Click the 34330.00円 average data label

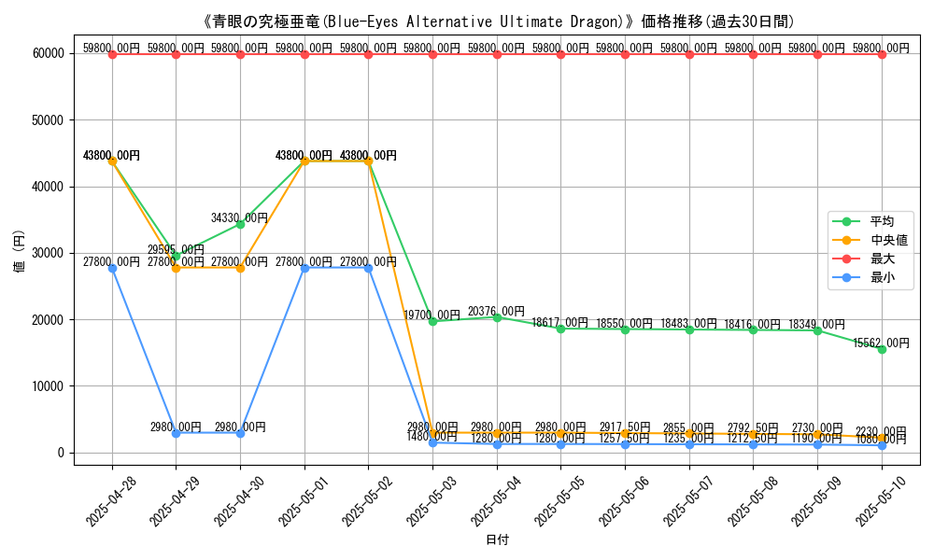click(x=239, y=218)
